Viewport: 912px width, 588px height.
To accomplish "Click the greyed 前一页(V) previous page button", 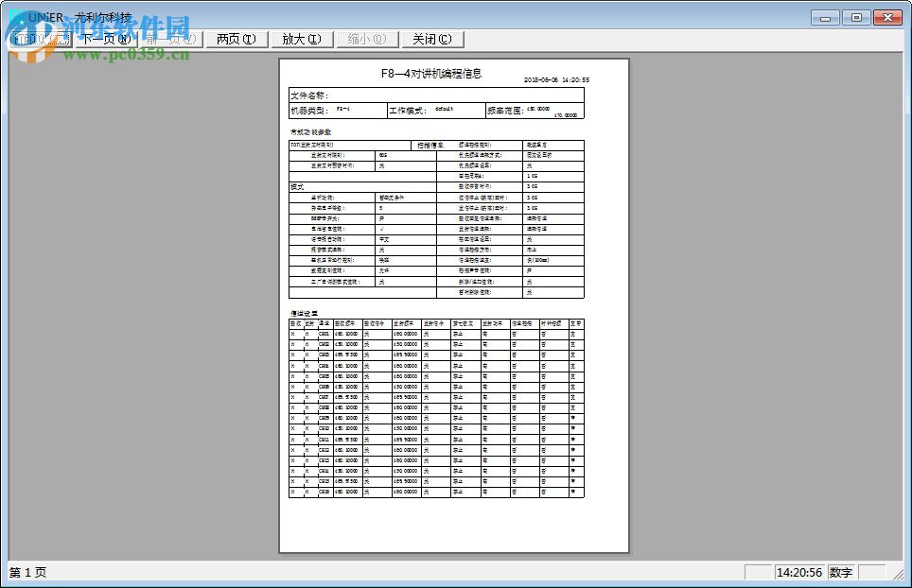I will pos(171,39).
